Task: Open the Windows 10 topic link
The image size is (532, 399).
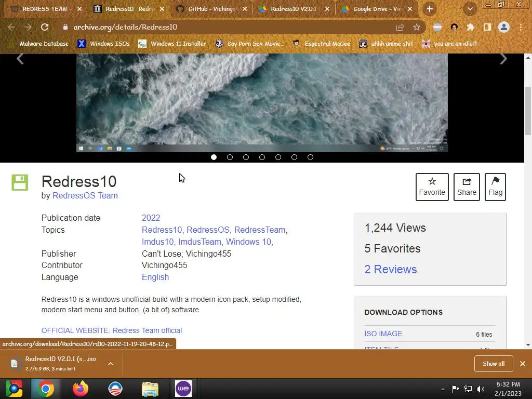Action: pyautogui.click(x=248, y=242)
